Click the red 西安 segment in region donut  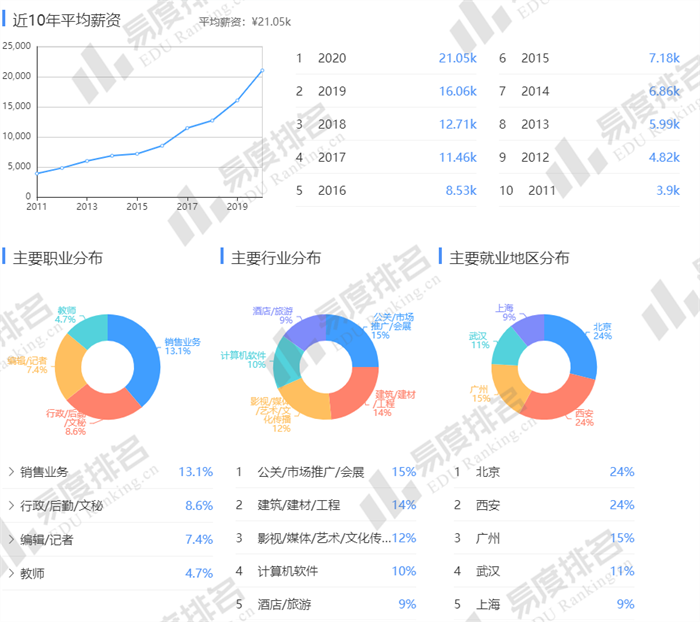545,400
